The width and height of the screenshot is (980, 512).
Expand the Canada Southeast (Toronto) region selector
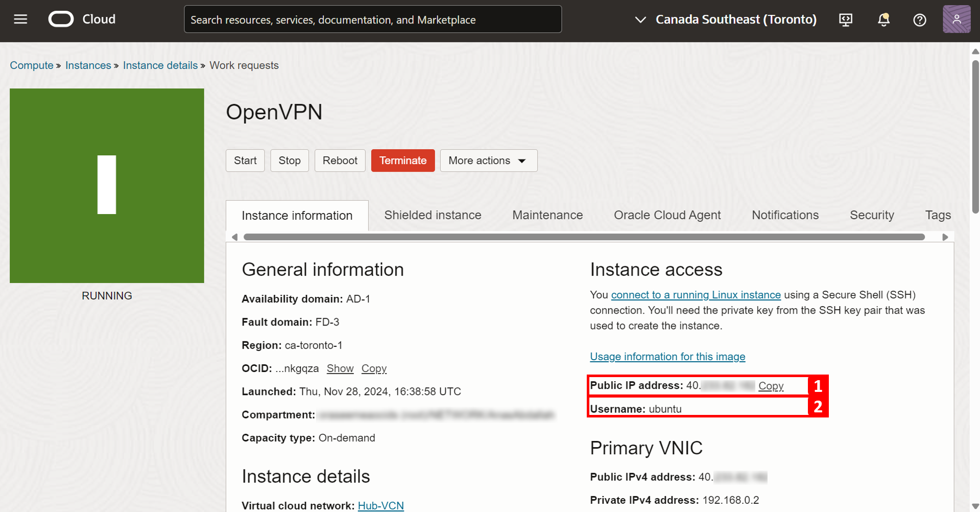(x=726, y=19)
